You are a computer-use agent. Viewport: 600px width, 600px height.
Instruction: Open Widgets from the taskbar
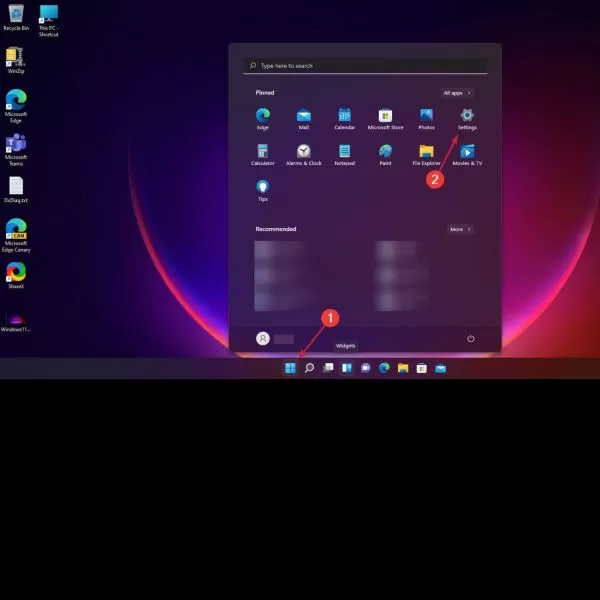(347, 368)
